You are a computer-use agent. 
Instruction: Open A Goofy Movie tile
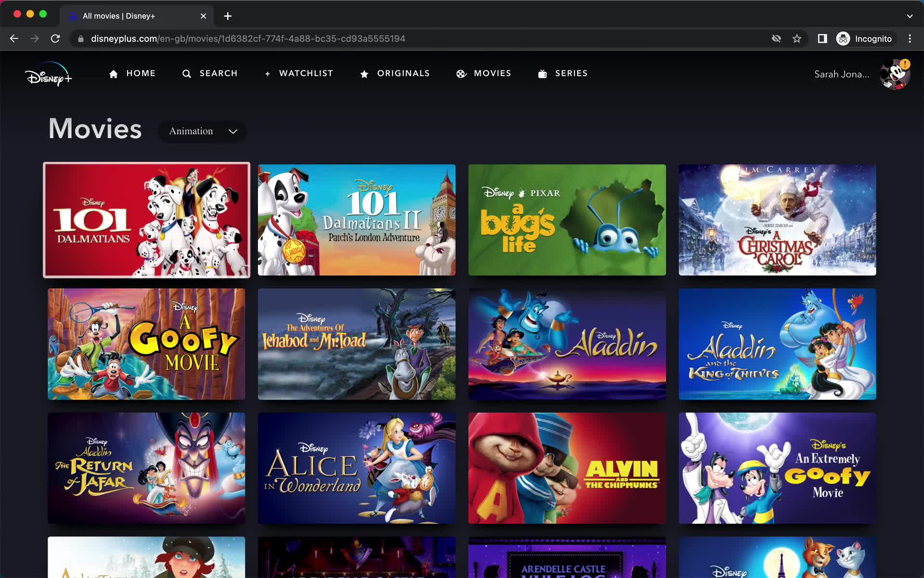146,344
